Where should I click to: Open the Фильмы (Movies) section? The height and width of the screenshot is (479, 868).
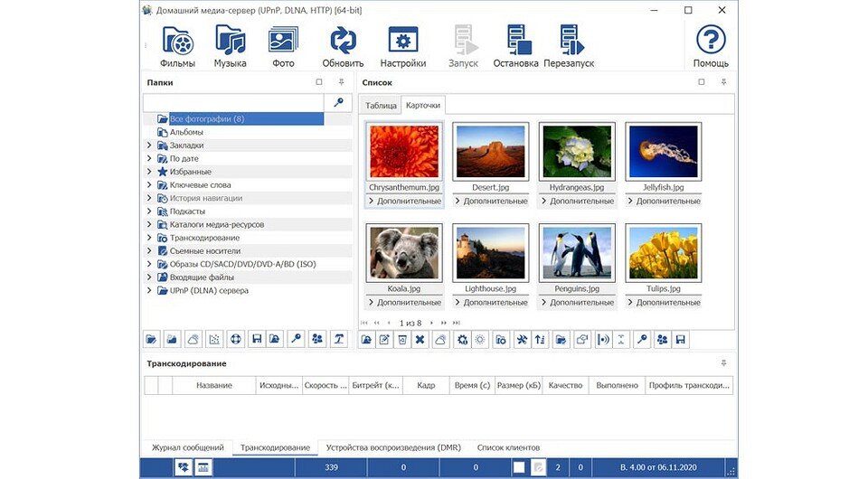pyautogui.click(x=178, y=46)
